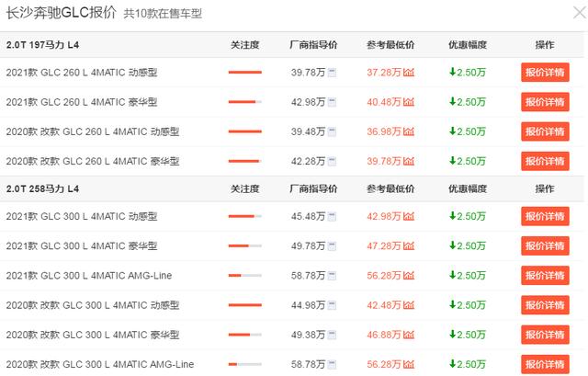Open 2021款 GLC 260 L 4MATIC 豪华型 link

(x=82, y=102)
